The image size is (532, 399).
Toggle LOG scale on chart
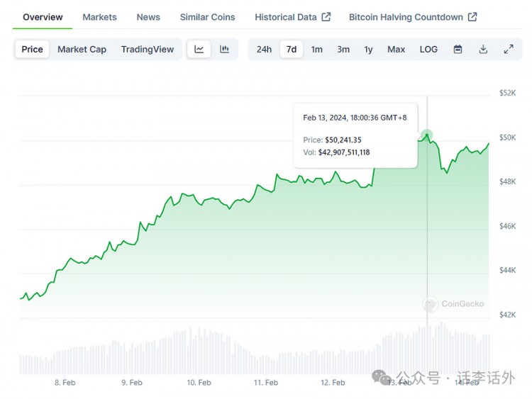(x=428, y=50)
